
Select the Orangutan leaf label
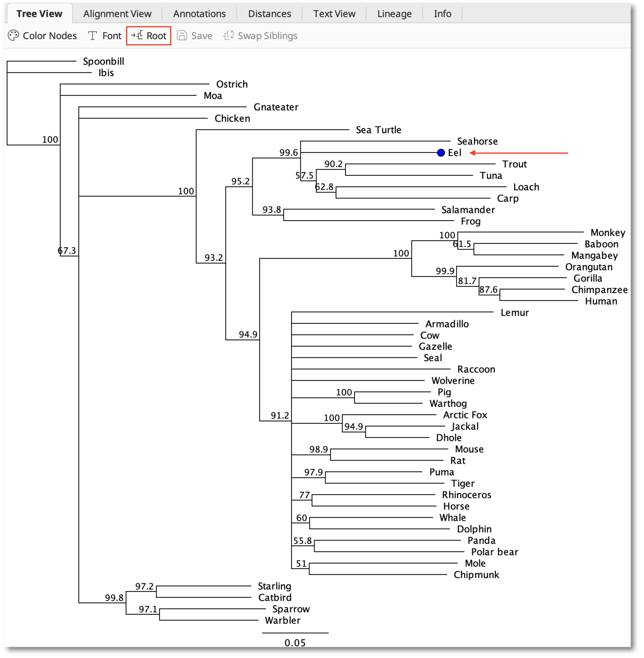point(589,267)
